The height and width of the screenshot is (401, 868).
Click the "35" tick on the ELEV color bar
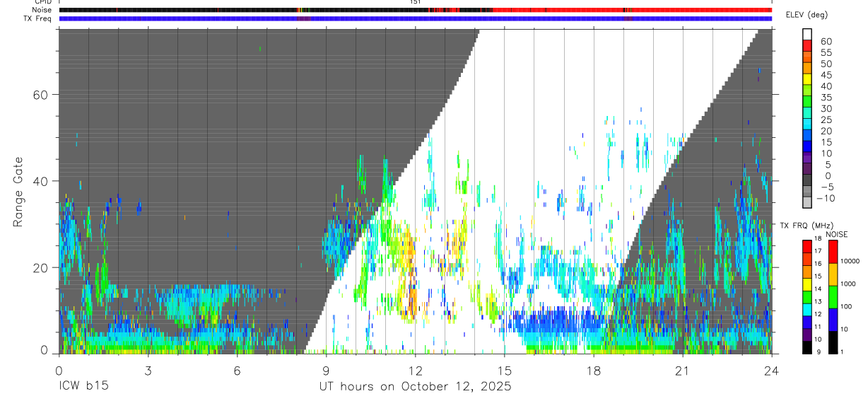click(x=826, y=98)
